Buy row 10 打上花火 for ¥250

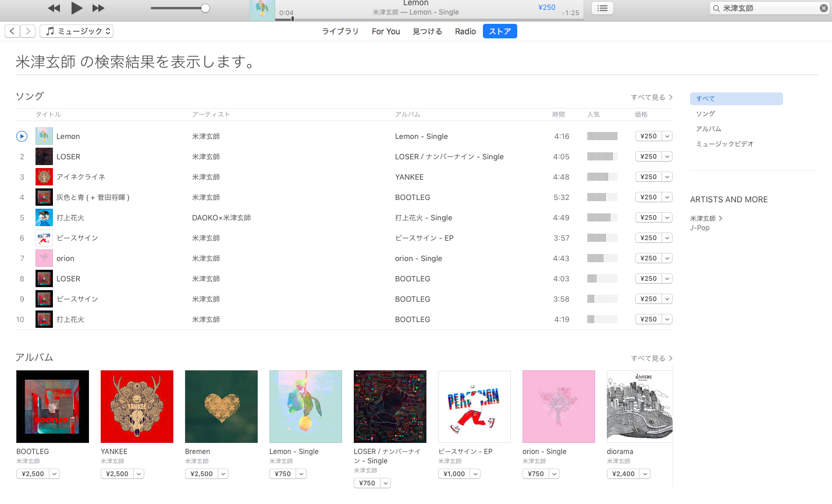pyautogui.click(x=649, y=319)
